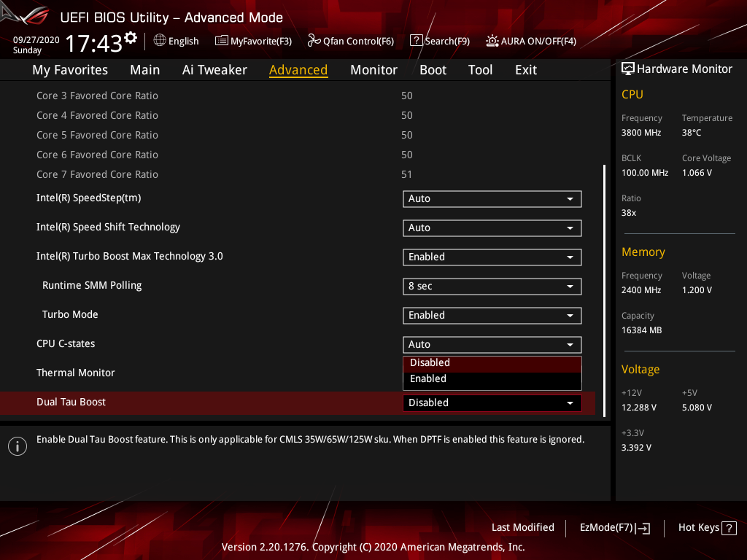Click the Hardware Monitor screen icon
The height and width of the screenshot is (560, 747).
[x=628, y=69]
